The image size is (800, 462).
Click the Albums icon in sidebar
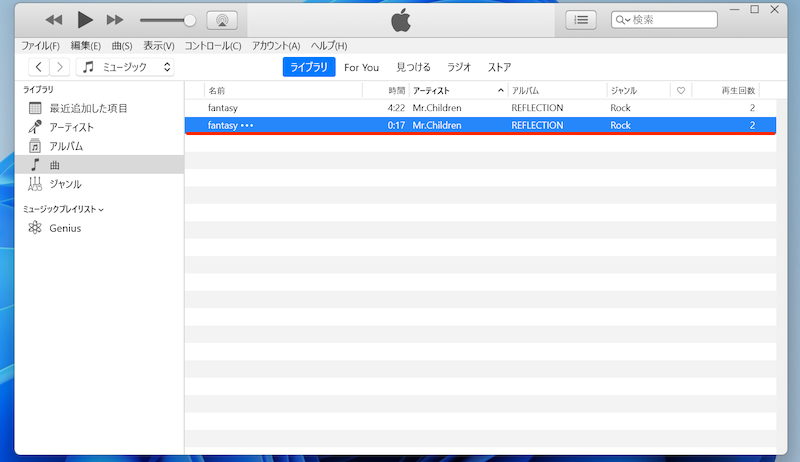point(35,146)
